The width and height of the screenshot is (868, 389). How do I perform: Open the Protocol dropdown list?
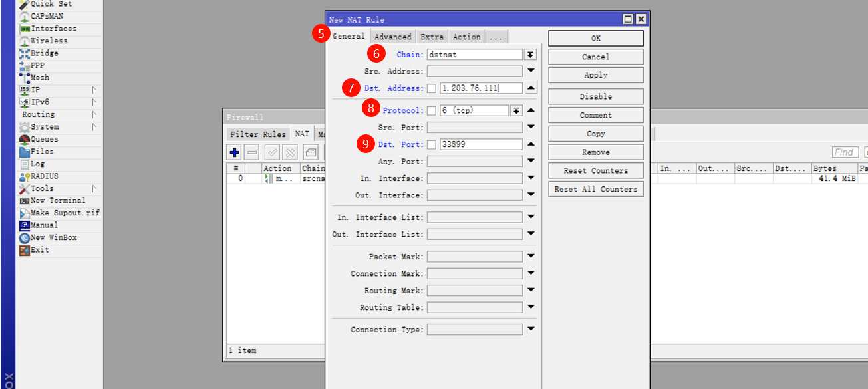pos(516,111)
